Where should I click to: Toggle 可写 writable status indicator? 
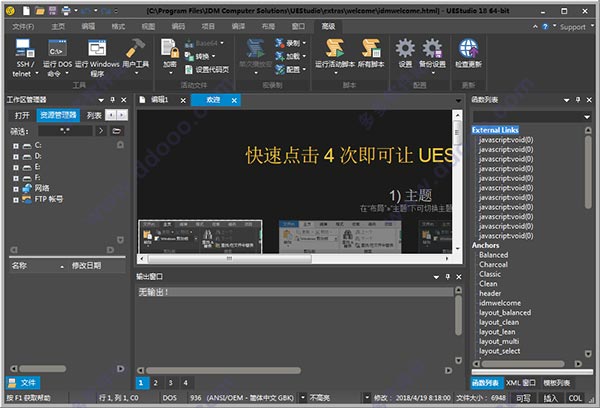[x=523, y=398]
